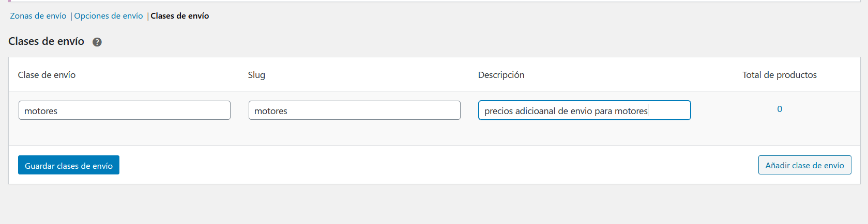
Task: Place cursor after motores in Descripción field
Action: pyautogui.click(x=649, y=111)
